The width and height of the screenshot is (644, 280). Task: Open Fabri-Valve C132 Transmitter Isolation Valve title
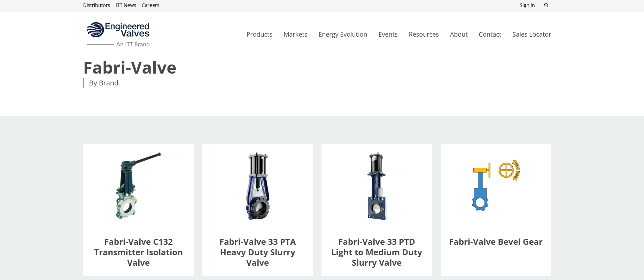[x=138, y=252]
